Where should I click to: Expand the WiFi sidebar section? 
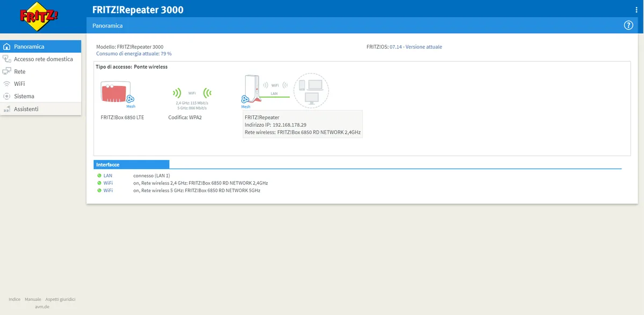point(41,84)
